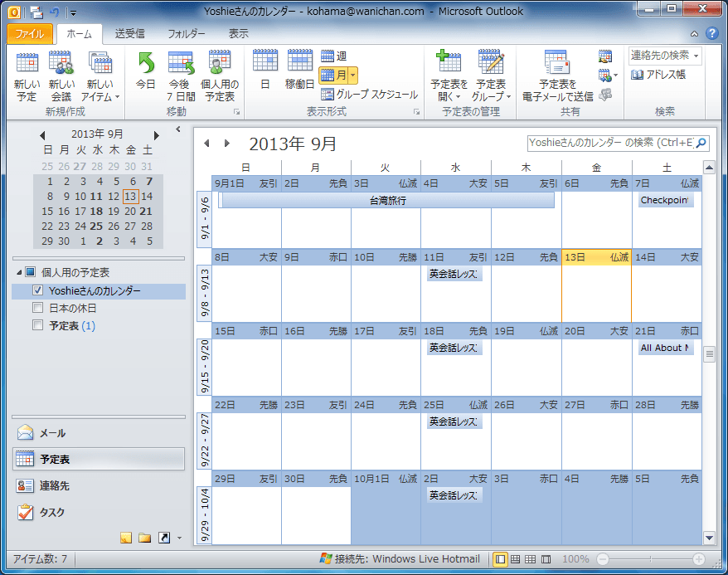
Task: Switch to reading view in status bar
Action: tap(546, 558)
